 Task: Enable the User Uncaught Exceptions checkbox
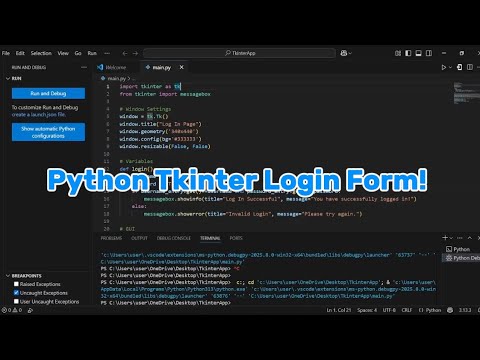(16, 301)
